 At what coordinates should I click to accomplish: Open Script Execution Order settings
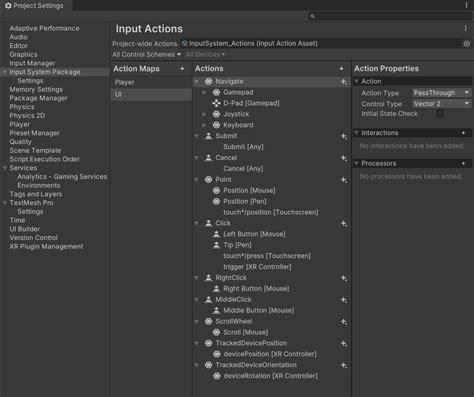click(x=45, y=159)
